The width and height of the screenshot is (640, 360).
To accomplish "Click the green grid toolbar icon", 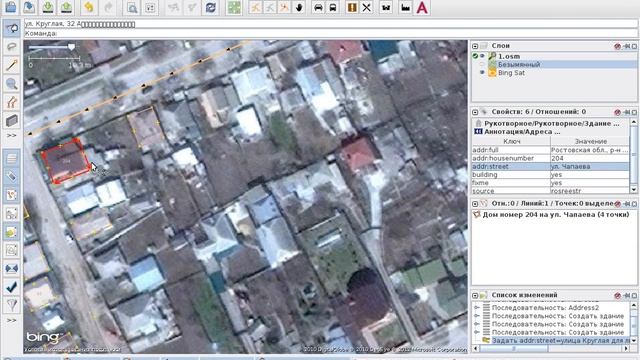I will point(234,7).
